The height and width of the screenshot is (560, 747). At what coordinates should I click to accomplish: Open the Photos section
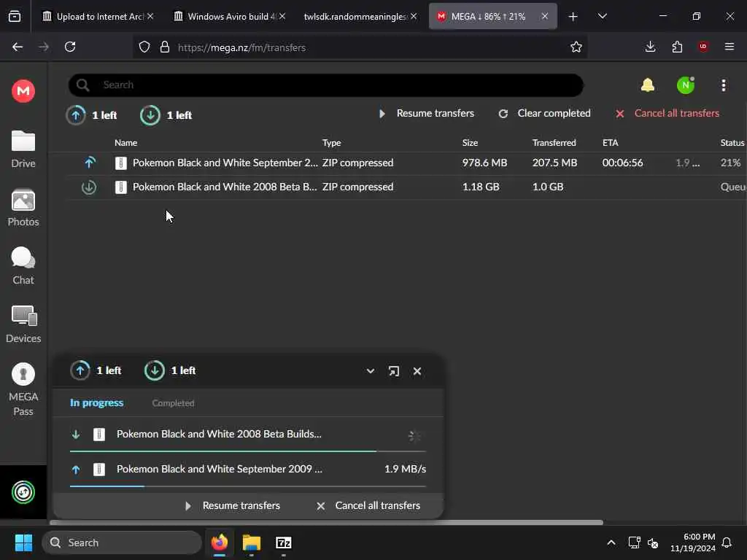click(x=23, y=208)
